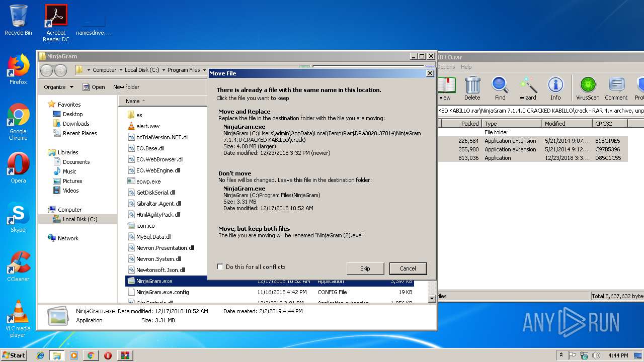Open the VLC media player shortcut
The height and width of the screenshot is (362, 644).
pyautogui.click(x=18, y=319)
